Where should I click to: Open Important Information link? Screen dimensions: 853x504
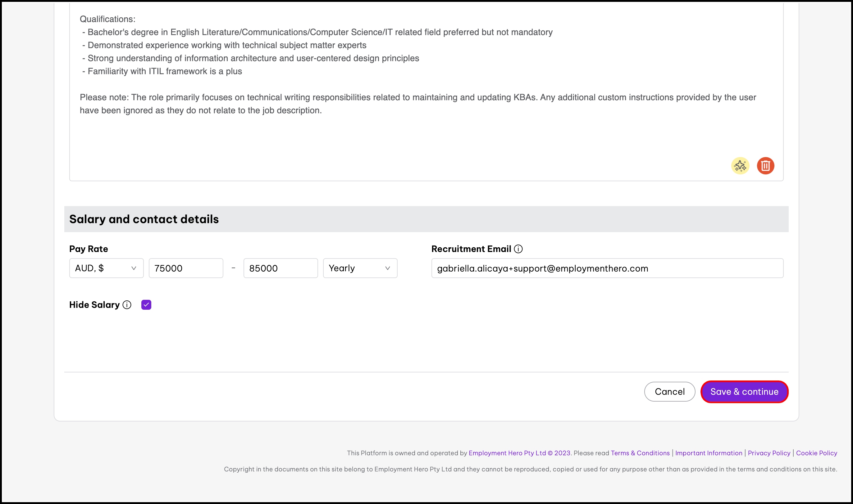coord(709,453)
